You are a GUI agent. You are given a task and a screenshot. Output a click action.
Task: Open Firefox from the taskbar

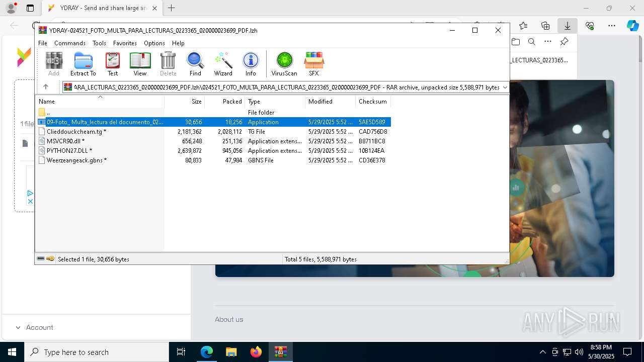[256, 352]
